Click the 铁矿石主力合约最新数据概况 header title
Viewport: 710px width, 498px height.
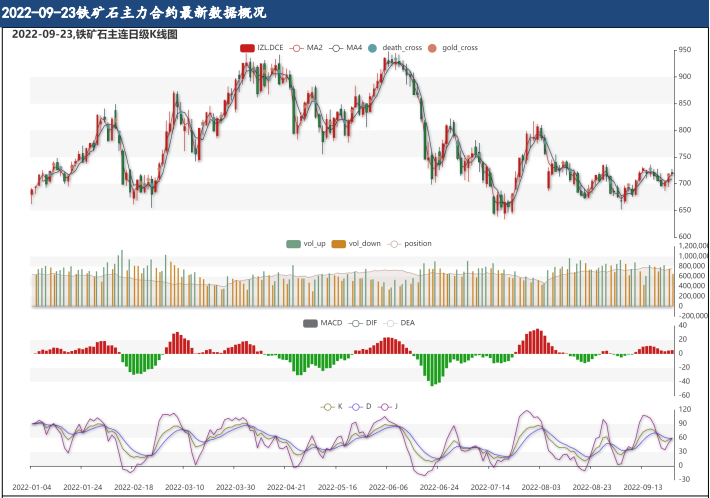(134, 13)
